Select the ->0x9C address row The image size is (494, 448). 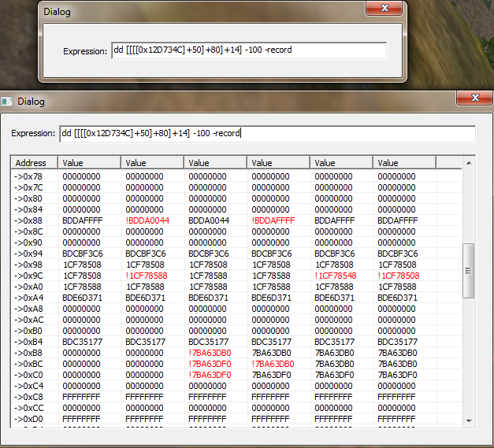point(28,276)
